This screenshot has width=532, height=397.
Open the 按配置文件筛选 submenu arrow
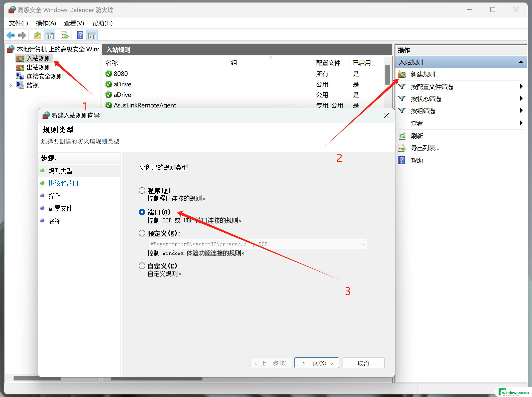coord(521,86)
